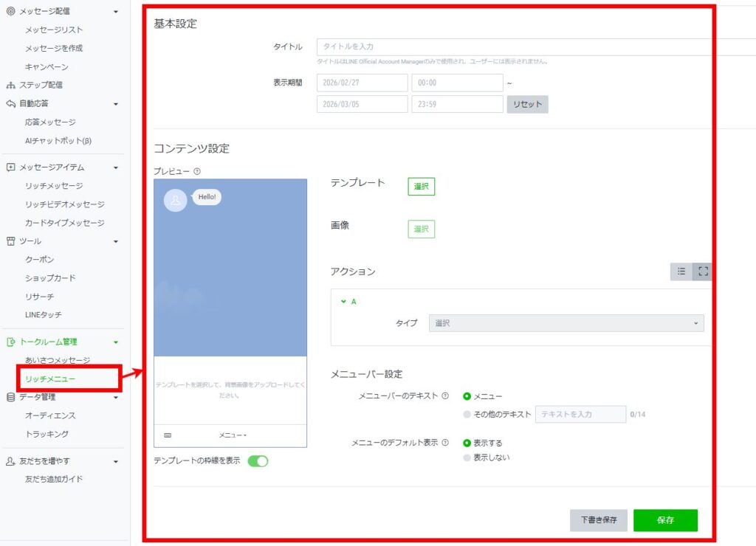Open the タイプ dropdown under action A
Viewport: 756px width, 546px height.
coord(566,323)
